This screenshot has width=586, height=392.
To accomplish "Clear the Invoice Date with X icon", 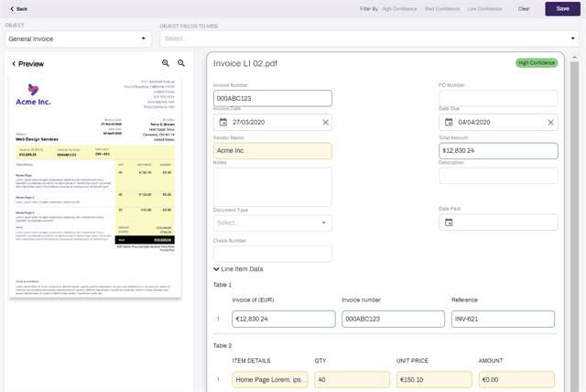I will [326, 122].
